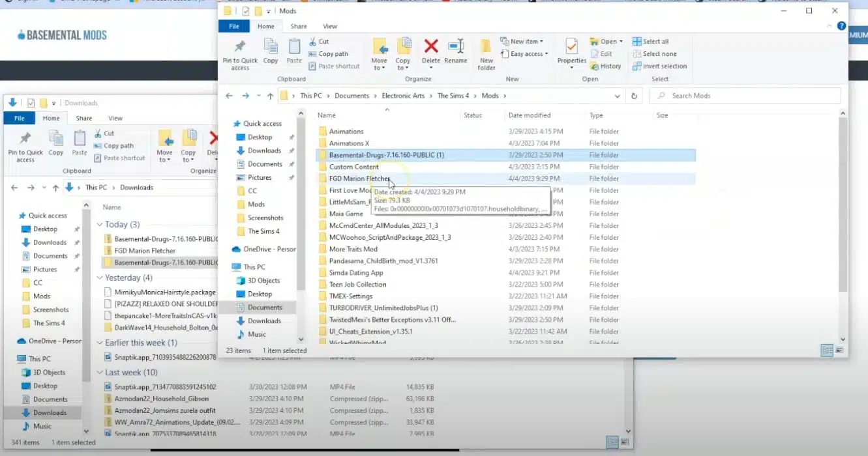Image resolution: width=868 pixels, height=456 pixels.
Task: Select Pictures in Downloads navigation pane
Action: click(45, 270)
